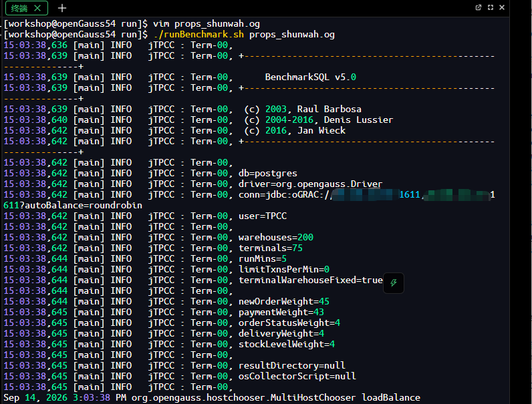Add a new terminal tab with plus
This screenshot has height=404, width=532.
[62, 8]
